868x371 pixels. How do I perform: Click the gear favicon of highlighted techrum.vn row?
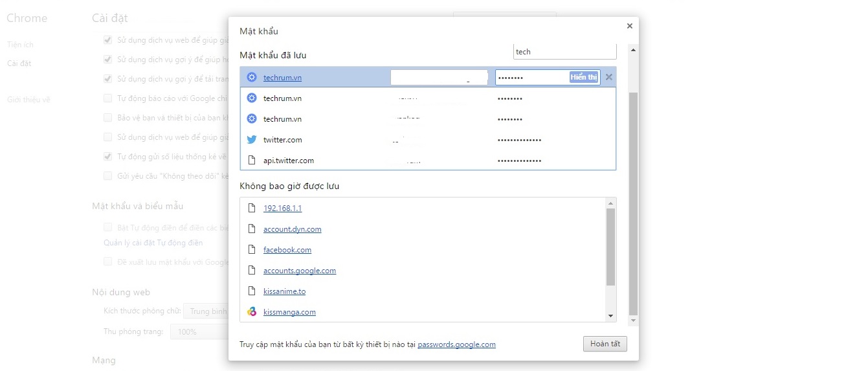[x=252, y=78]
